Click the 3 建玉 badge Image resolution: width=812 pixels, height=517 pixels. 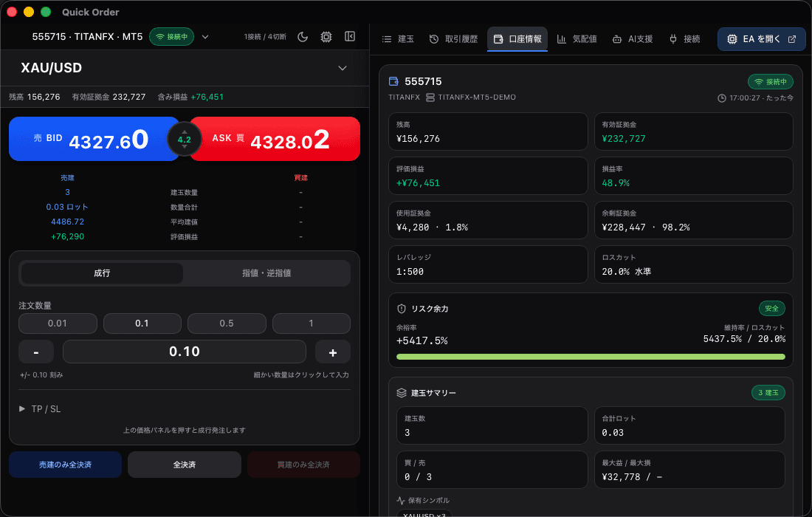click(768, 393)
